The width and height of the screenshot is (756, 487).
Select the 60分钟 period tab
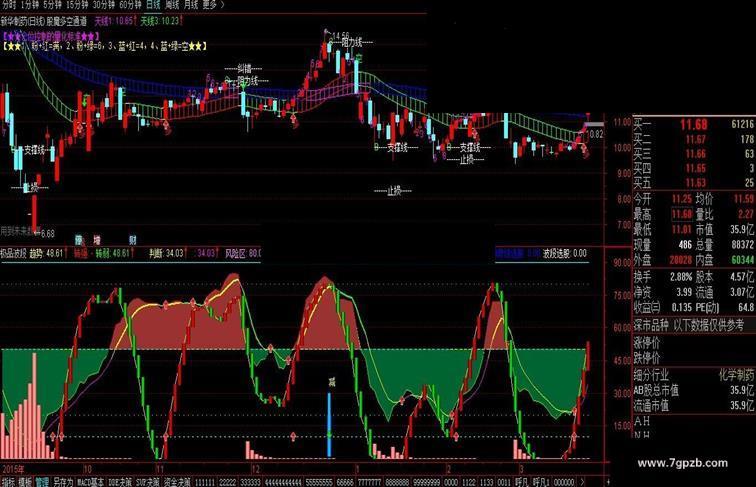tap(130, 5)
